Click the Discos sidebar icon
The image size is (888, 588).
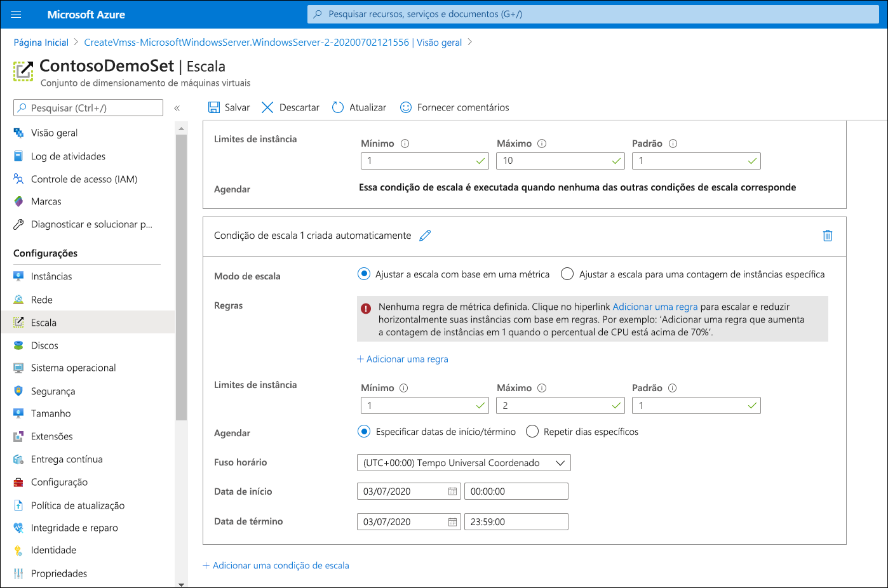(18, 345)
